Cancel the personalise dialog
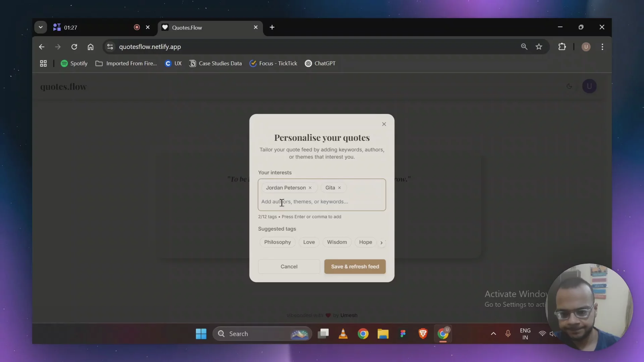This screenshot has width=644, height=362. coord(289,266)
